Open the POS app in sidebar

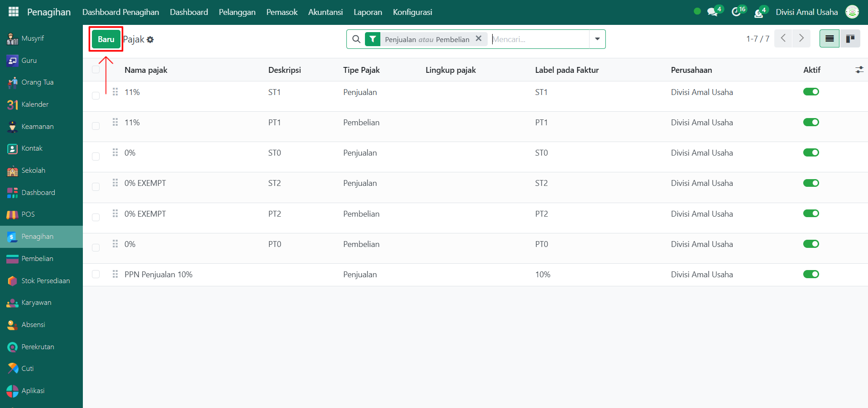[28, 214]
